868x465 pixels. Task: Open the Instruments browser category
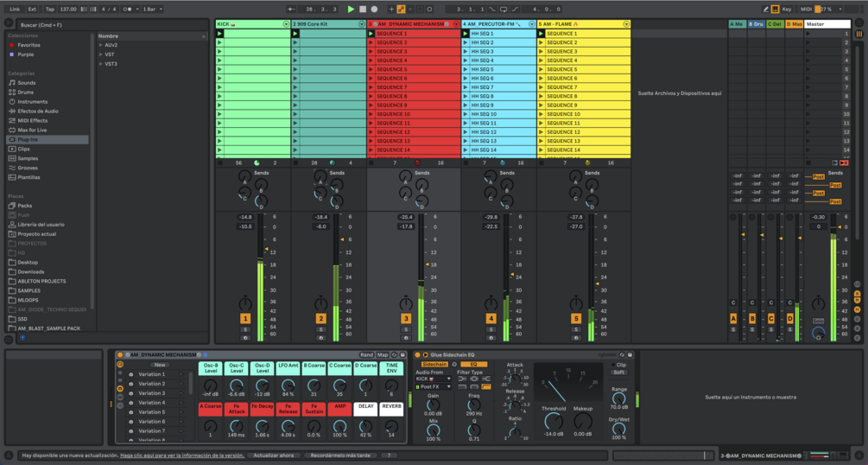(x=32, y=101)
